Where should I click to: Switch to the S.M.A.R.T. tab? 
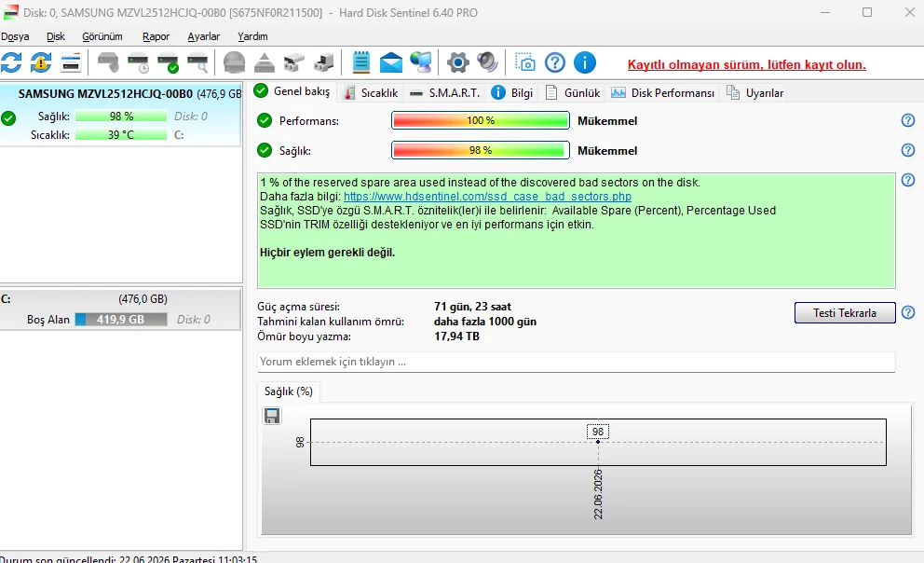(x=445, y=93)
